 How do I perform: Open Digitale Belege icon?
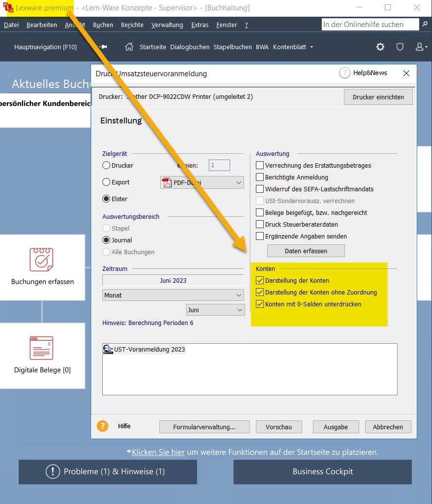click(41, 348)
